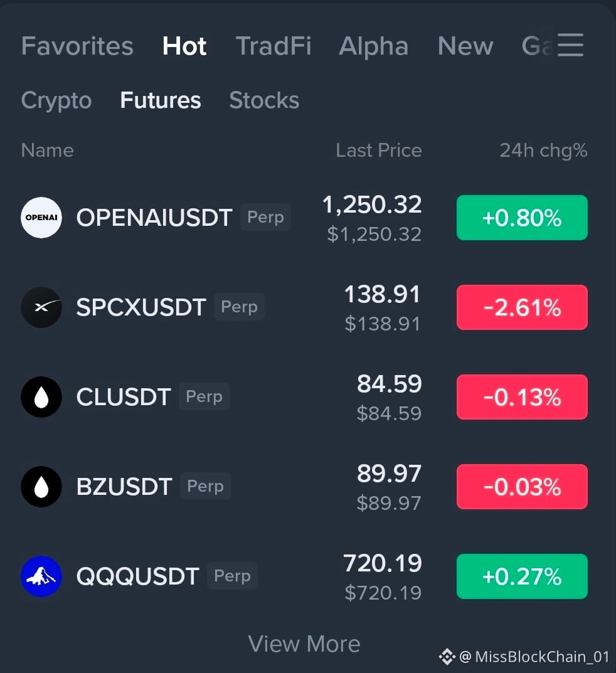Open the hamburger menu icon
The width and height of the screenshot is (616, 673).
pyautogui.click(x=570, y=45)
